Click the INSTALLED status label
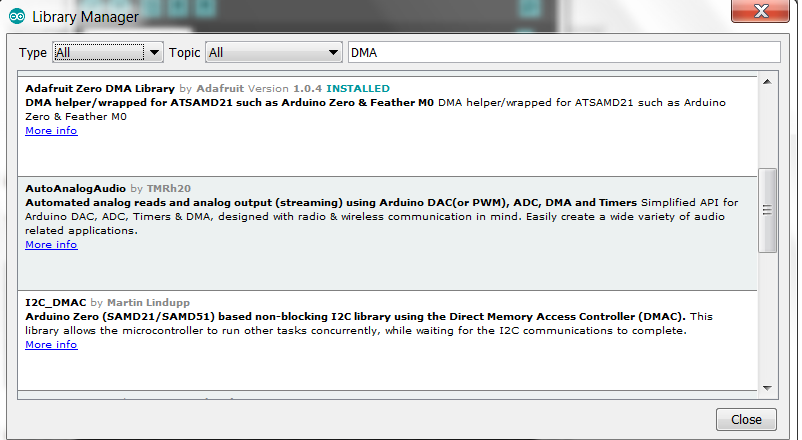 click(358, 89)
